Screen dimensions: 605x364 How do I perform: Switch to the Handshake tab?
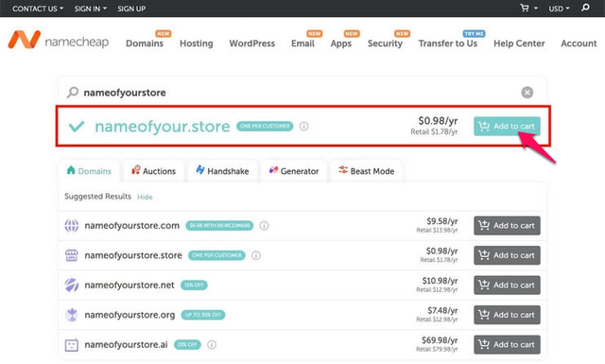pyautogui.click(x=222, y=170)
